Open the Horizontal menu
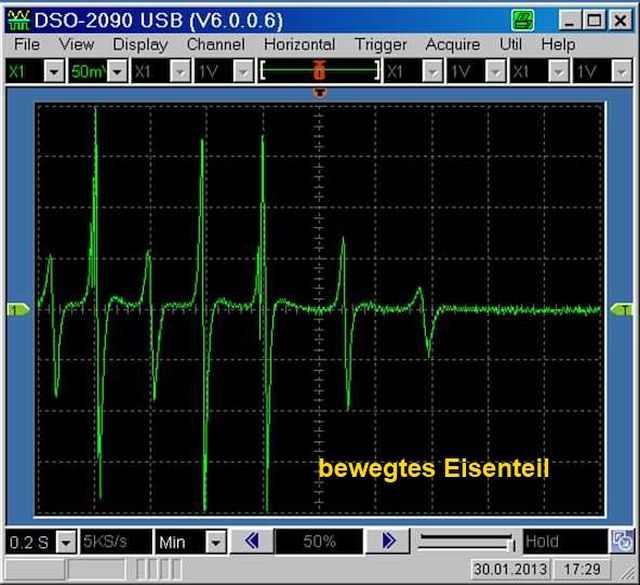Image resolution: width=640 pixels, height=585 pixels. click(x=299, y=44)
